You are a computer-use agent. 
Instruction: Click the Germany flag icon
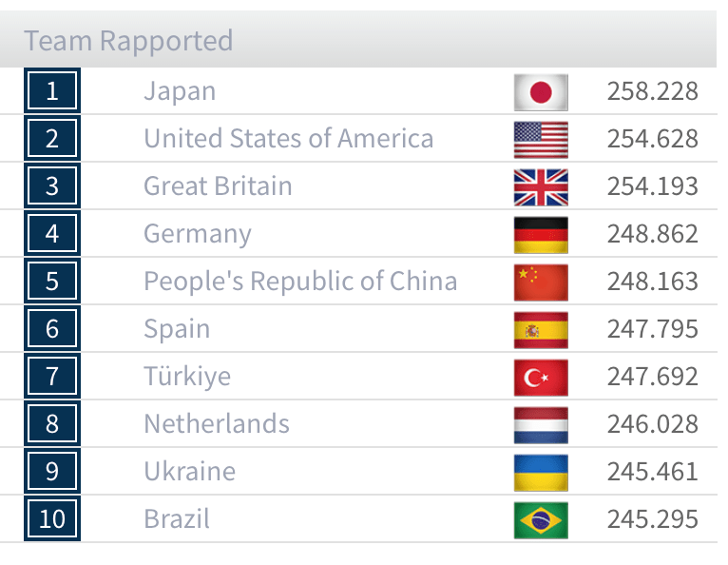click(x=541, y=234)
